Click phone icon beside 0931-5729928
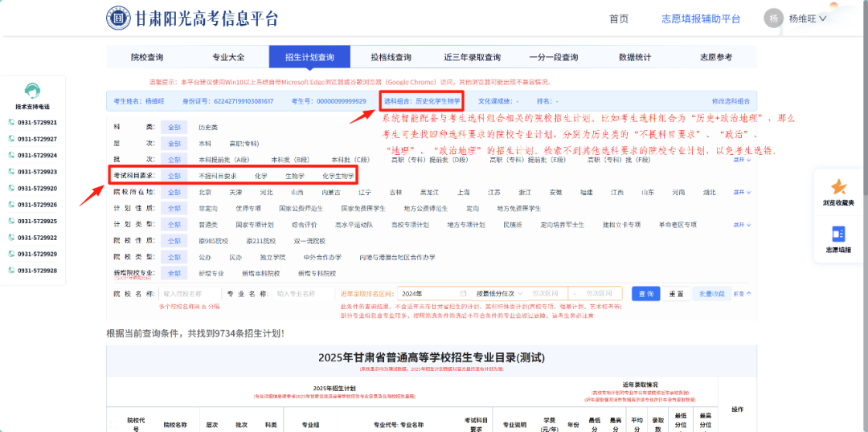 coord(11,271)
